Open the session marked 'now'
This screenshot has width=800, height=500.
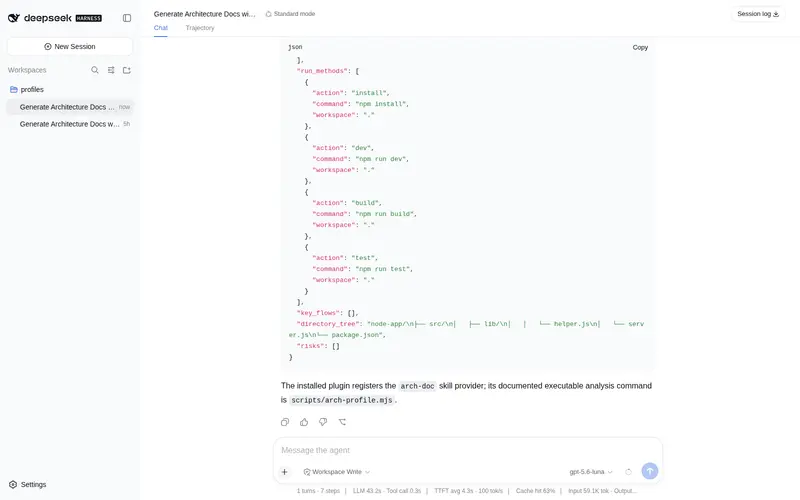(70, 107)
